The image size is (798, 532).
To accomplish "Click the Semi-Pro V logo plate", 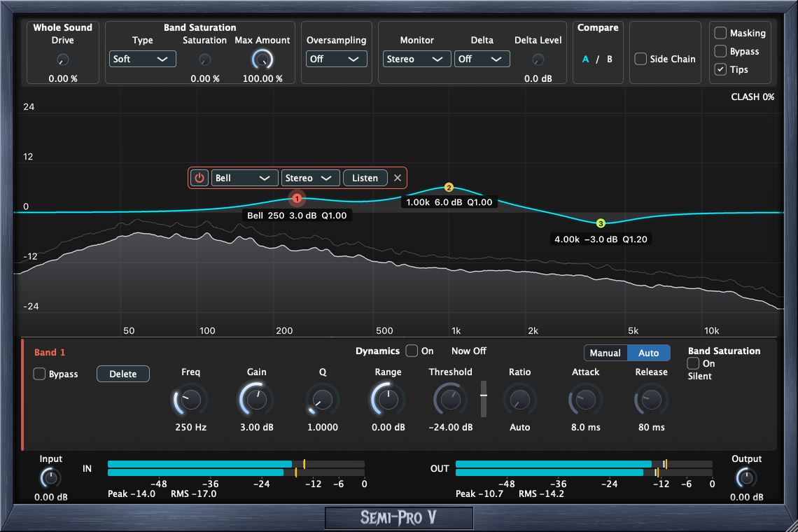I will click(399, 518).
